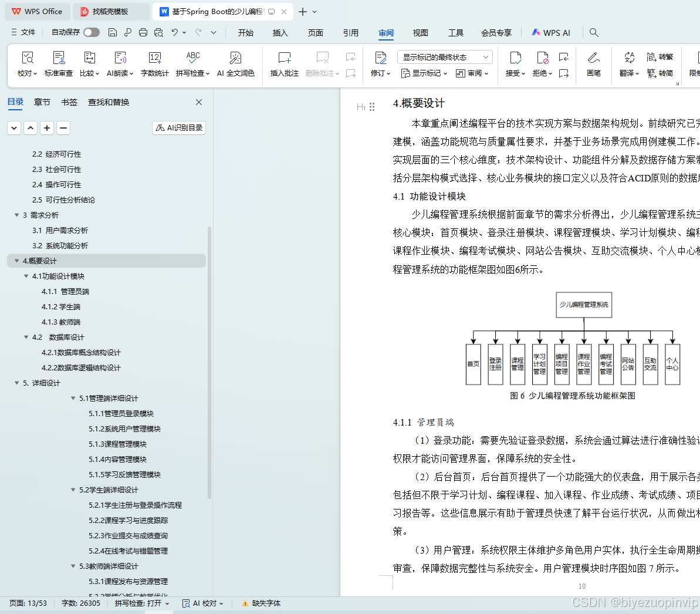The image size is (700, 614).
Task: Collapse the 3 需求分析 outline node
Action: click(x=17, y=215)
